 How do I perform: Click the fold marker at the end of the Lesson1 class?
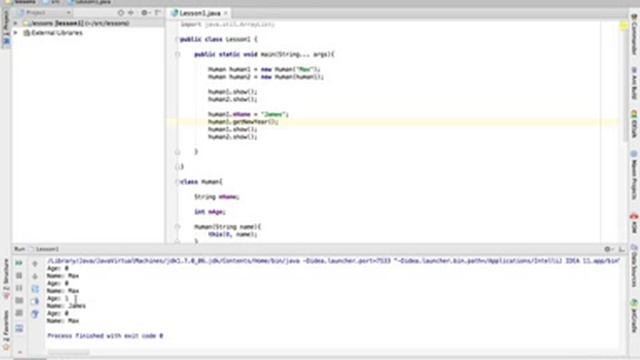(x=177, y=167)
